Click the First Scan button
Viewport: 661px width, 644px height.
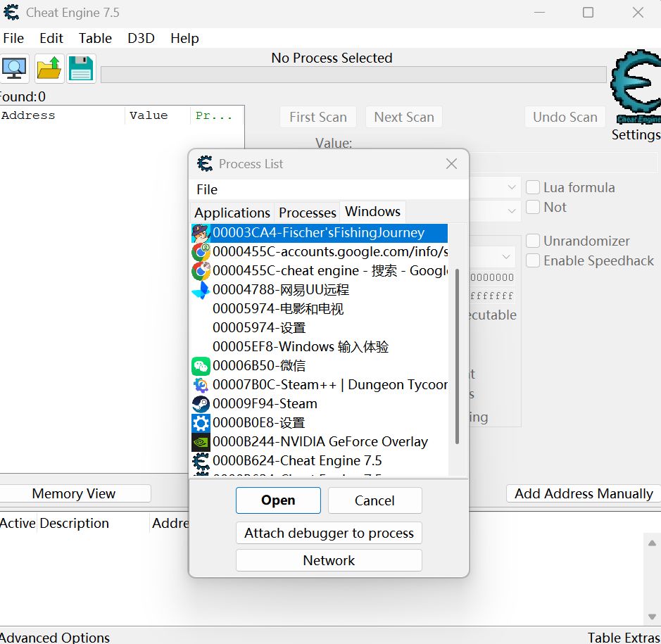(318, 117)
